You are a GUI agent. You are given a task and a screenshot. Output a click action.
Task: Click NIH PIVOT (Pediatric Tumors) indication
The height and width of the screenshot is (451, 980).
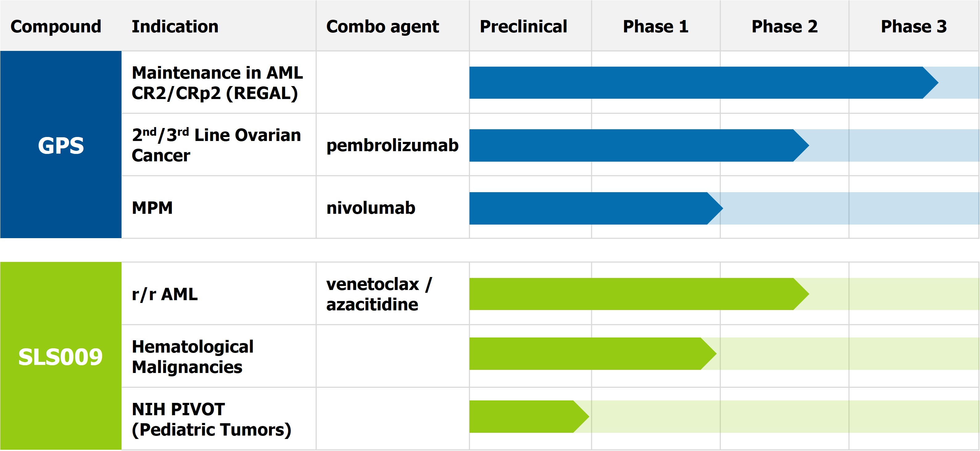click(x=212, y=419)
